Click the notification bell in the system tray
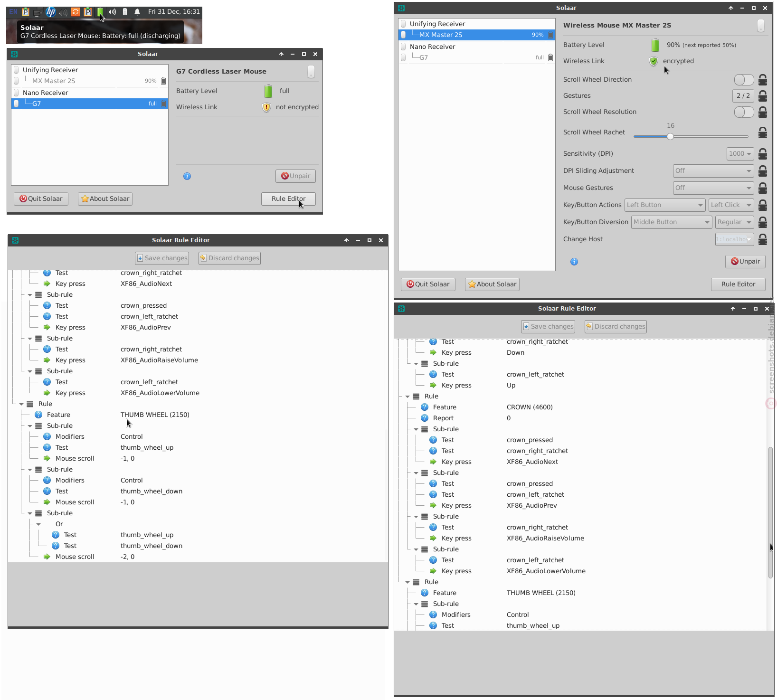The width and height of the screenshot is (777, 700). click(x=137, y=12)
